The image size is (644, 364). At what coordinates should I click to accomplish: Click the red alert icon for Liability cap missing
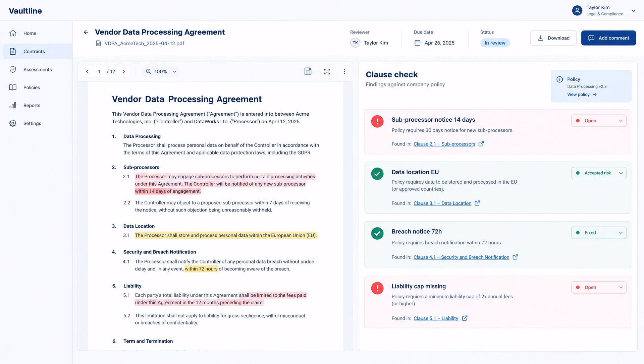377,288
